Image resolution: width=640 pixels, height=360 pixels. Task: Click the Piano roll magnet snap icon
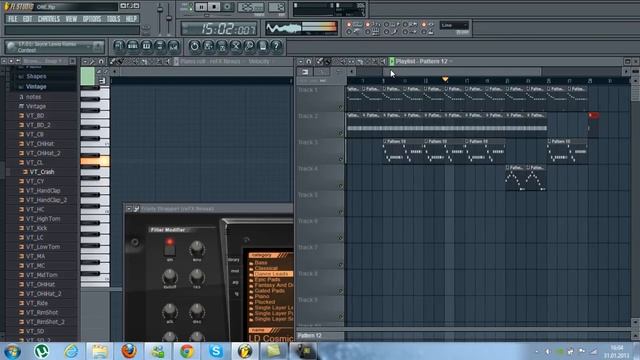tap(101, 61)
